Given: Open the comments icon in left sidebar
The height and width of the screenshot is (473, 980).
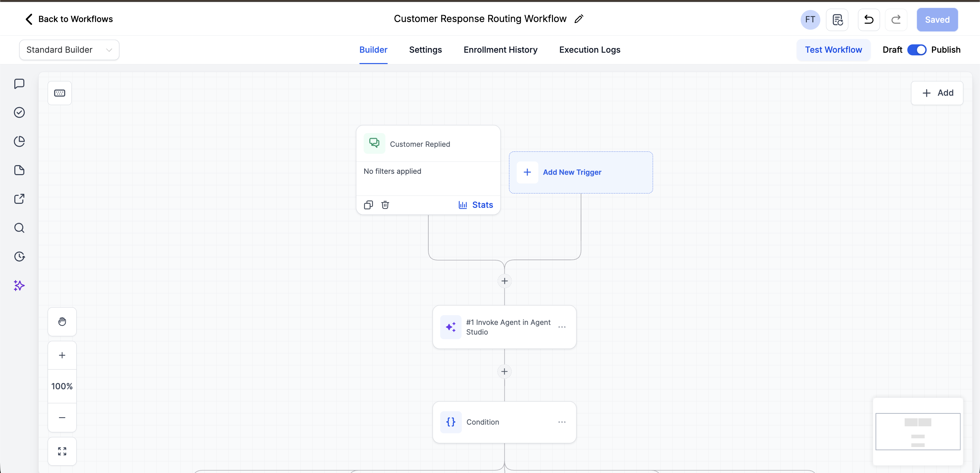Looking at the screenshot, I should point(19,84).
